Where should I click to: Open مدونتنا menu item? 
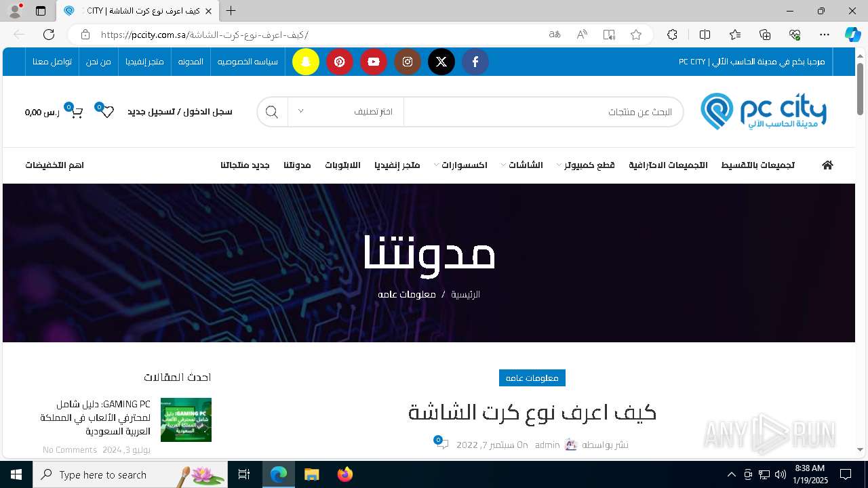pos(297,165)
